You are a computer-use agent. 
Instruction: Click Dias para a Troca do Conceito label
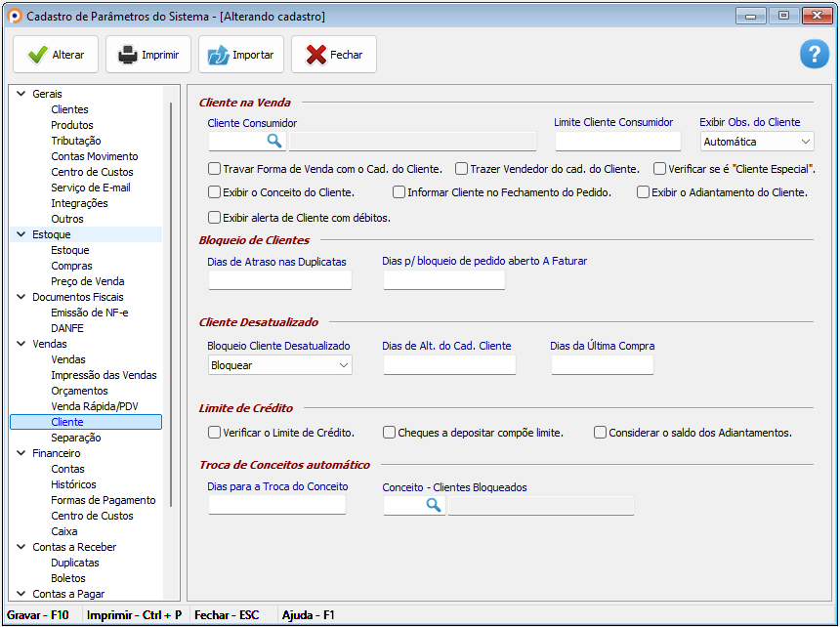tap(277, 486)
